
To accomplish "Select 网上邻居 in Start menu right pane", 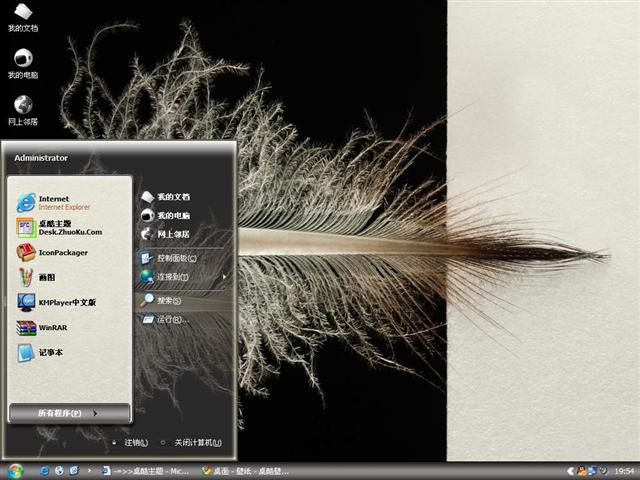I will [x=165, y=234].
